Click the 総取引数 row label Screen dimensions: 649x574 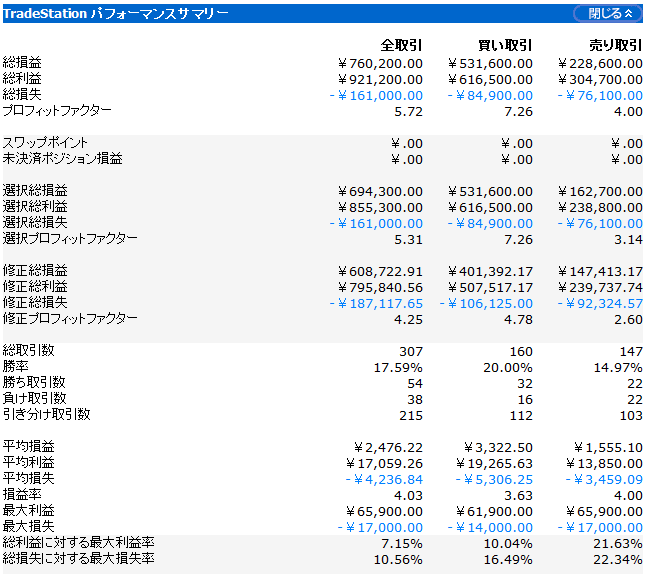[x=29, y=351]
